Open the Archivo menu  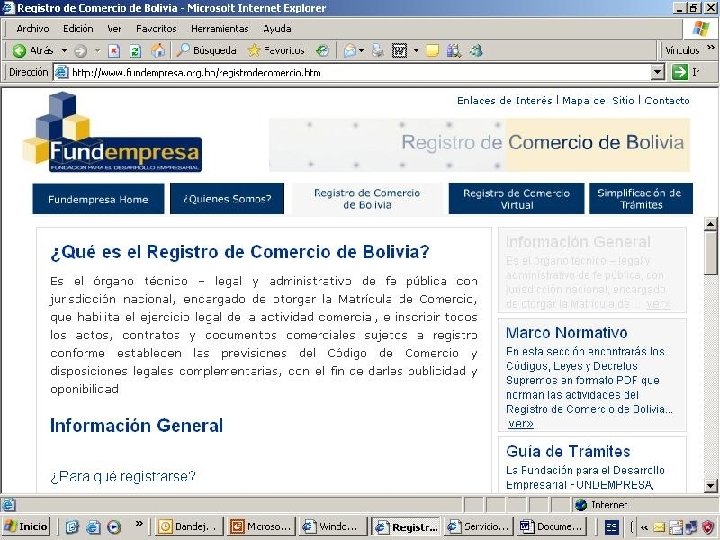click(33, 28)
